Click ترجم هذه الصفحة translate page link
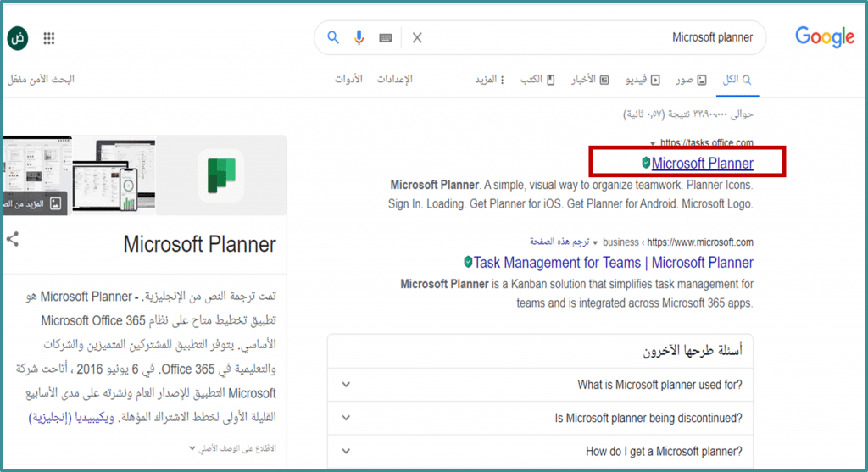Viewport: 868px width, 472px height. [x=559, y=242]
